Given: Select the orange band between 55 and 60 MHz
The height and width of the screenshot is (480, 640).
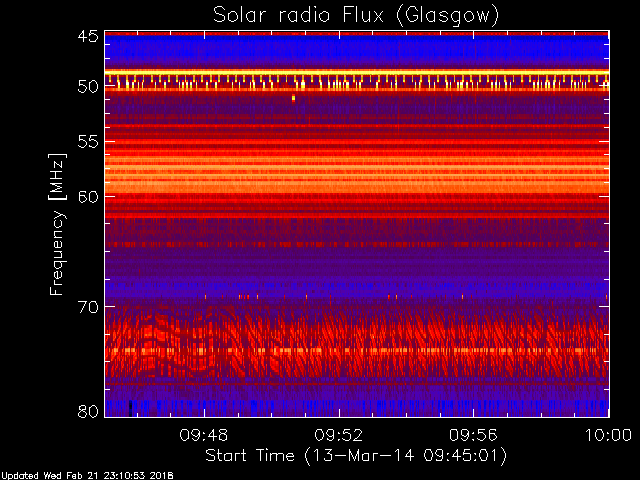Looking at the screenshot, I should point(355,165).
